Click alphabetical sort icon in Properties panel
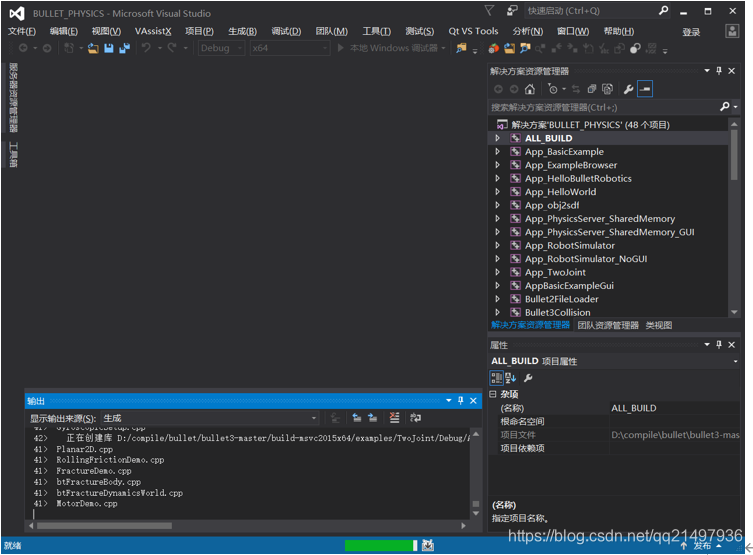753x555 pixels. pyautogui.click(x=511, y=378)
